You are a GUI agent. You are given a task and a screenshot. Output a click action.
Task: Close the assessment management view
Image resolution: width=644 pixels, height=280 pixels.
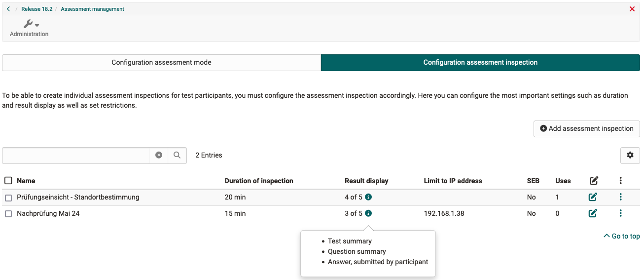[632, 9]
